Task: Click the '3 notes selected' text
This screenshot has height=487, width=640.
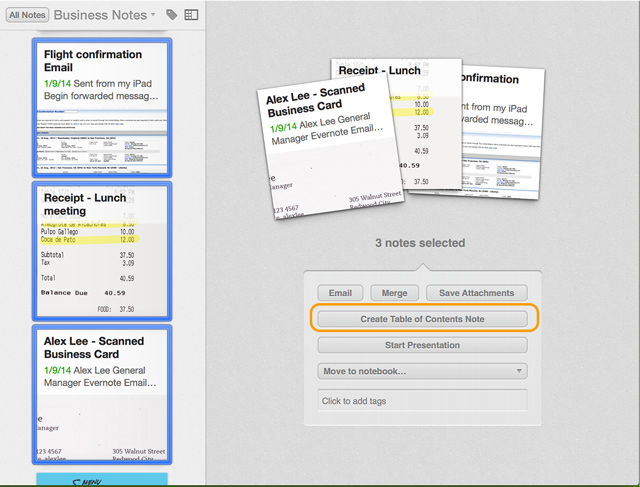Action: (x=420, y=243)
